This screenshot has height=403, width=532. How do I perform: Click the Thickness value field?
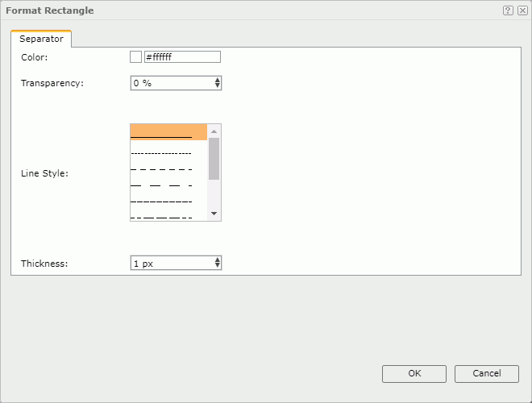[x=172, y=263]
